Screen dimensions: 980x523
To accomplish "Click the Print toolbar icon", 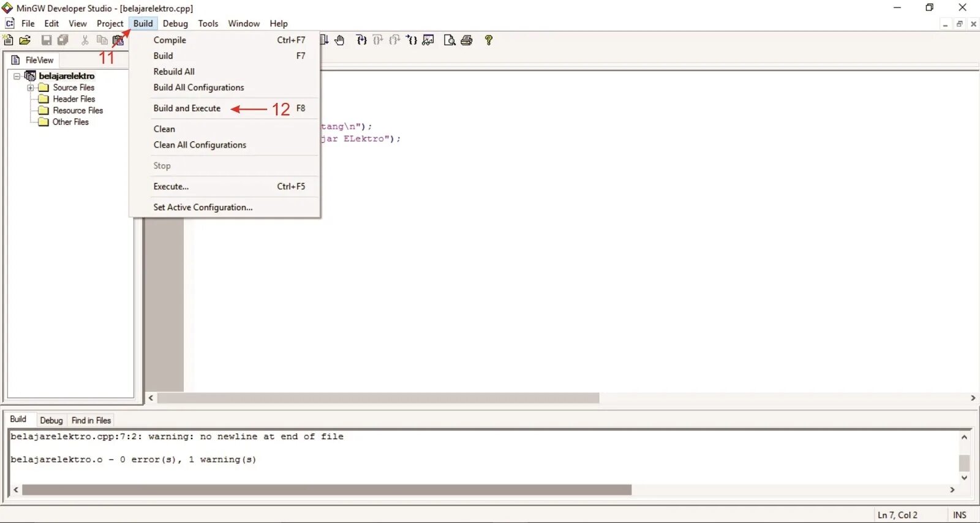I will coord(467,40).
